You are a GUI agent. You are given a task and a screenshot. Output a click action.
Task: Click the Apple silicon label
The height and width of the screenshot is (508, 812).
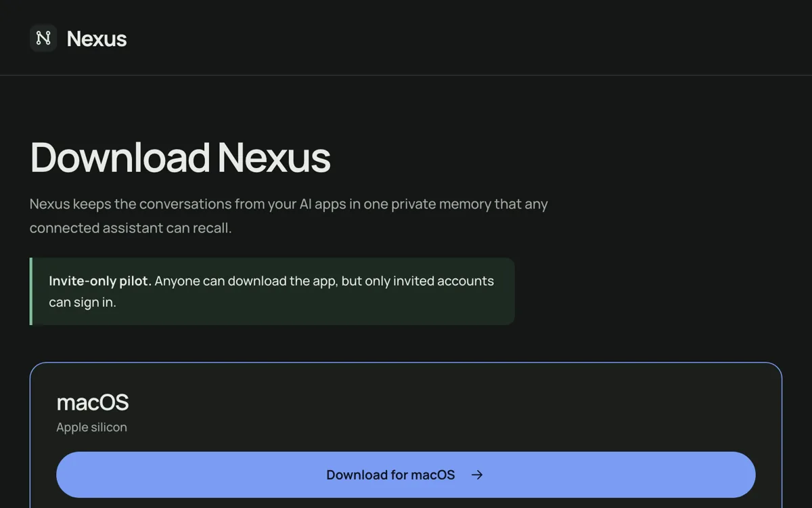(92, 427)
